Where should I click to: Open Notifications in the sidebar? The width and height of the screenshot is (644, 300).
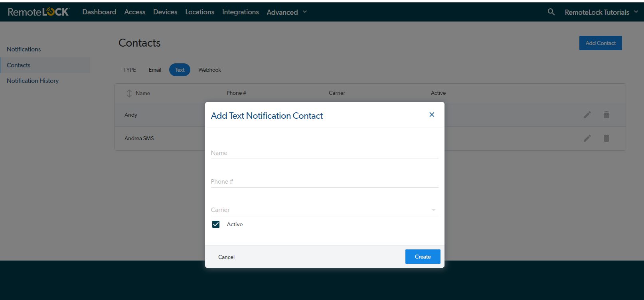click(24, 49)
